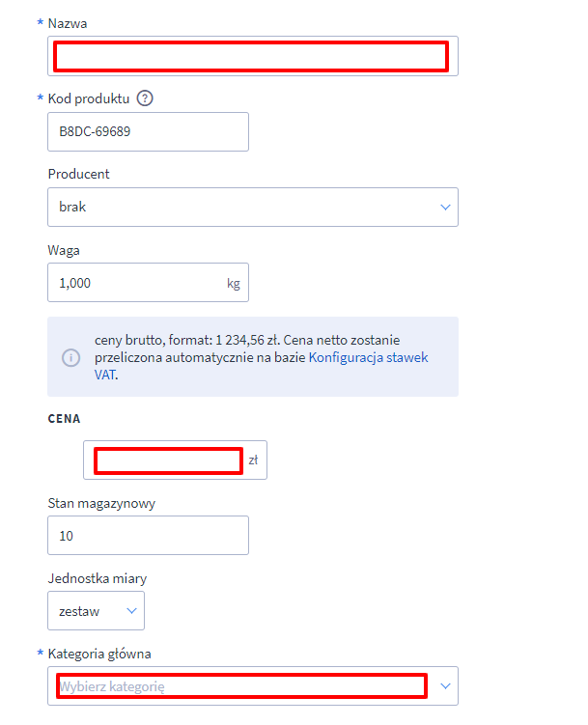Click the Kod produktu field showing B8DC-69689

pos(148,132)
